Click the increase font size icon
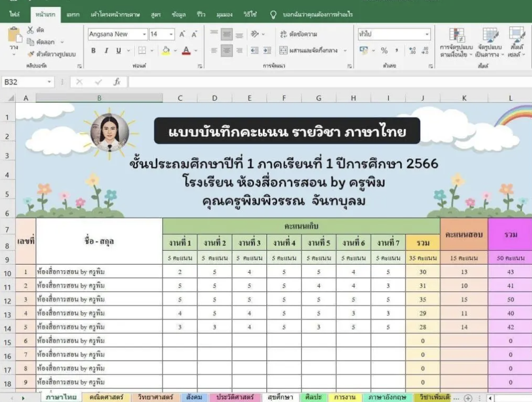The image size is (532, 402). tap(182, 34)
